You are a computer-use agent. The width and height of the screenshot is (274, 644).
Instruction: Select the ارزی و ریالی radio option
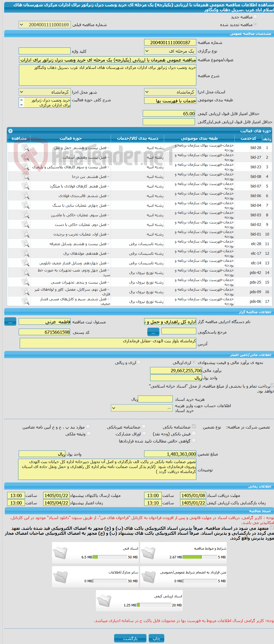tap(139, 362)
